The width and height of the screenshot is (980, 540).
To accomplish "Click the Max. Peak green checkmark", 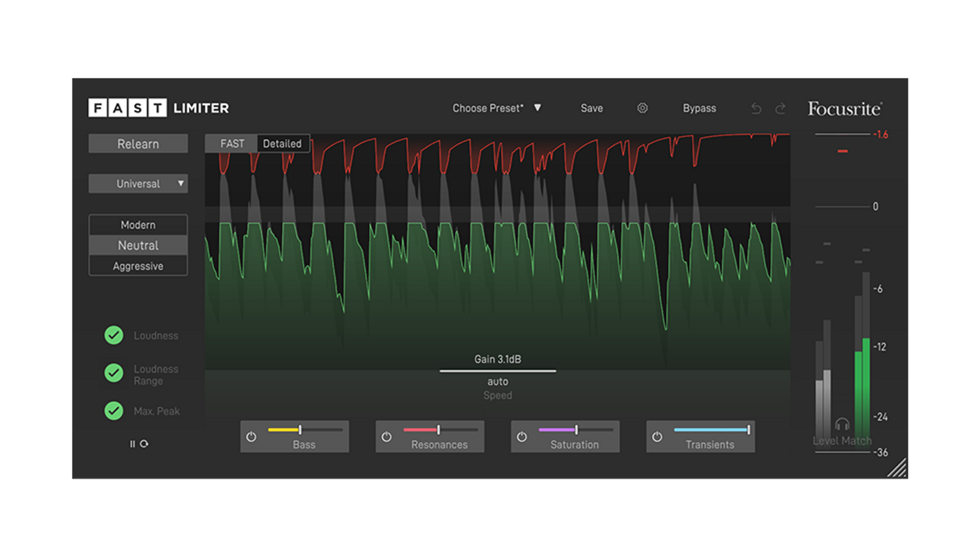I will pyautogui.click(x=114, y=411).
